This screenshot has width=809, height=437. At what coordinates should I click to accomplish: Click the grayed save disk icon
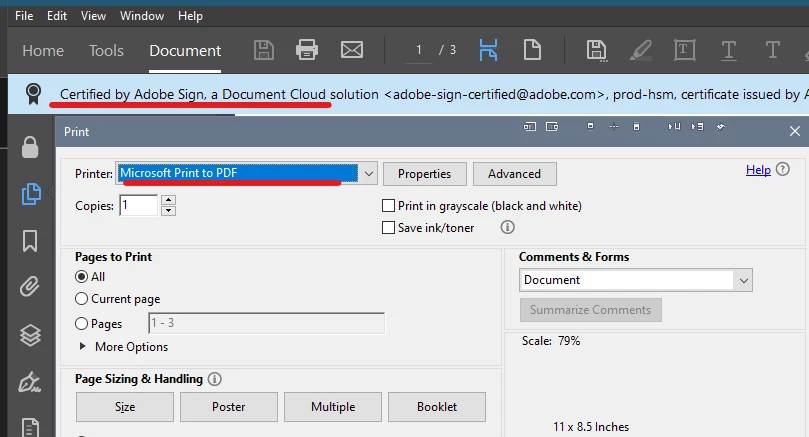pyautogui.click(x=264, y=50)
